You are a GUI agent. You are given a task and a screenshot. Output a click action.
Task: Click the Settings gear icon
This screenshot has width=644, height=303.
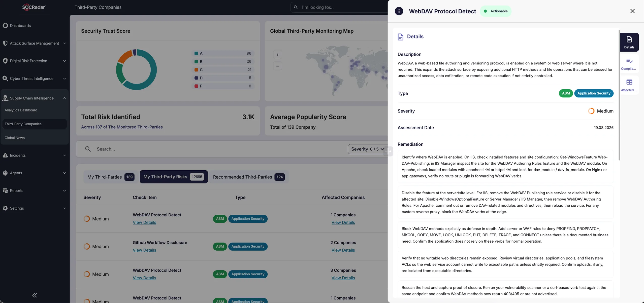point(5,208)
